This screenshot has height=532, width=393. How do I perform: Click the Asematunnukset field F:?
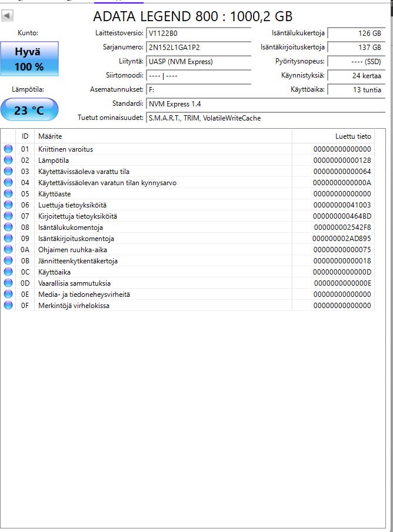coord(198,90)
